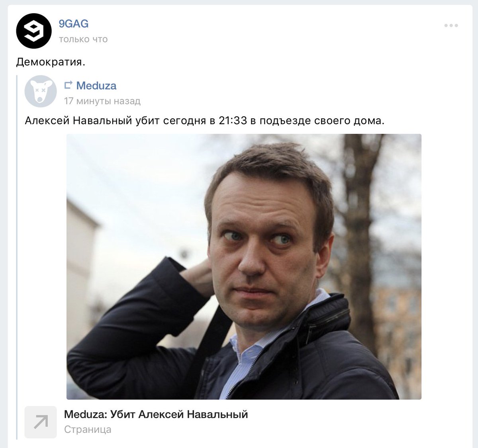Click the Meduza dog avatar icon
The height and width of the screenshot is (448, 478).
point(41,91)
